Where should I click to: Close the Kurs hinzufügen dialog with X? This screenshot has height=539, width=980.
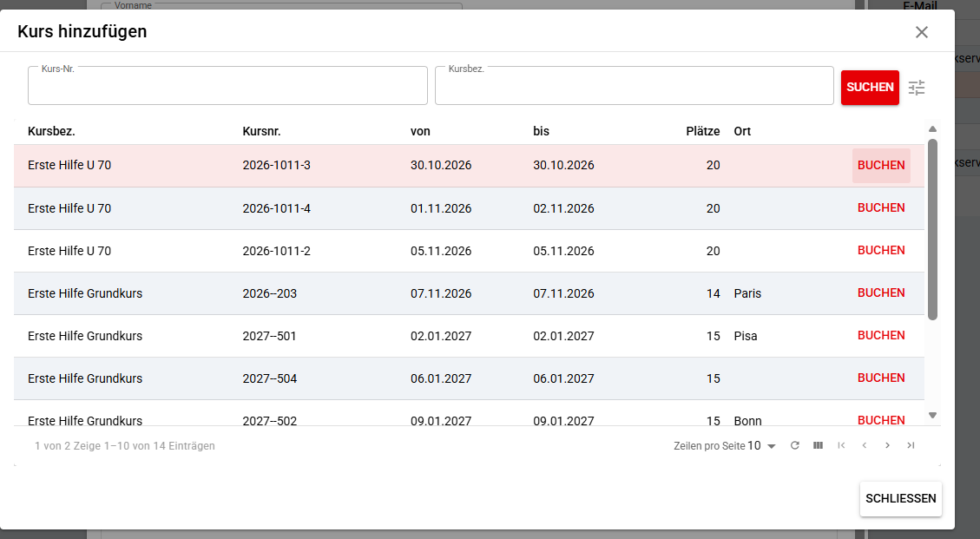coord(921,32)
